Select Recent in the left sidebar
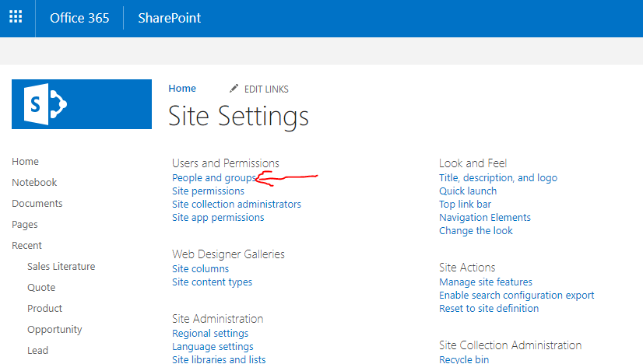This screenshot has height=364, width=643. coord(26,246)
